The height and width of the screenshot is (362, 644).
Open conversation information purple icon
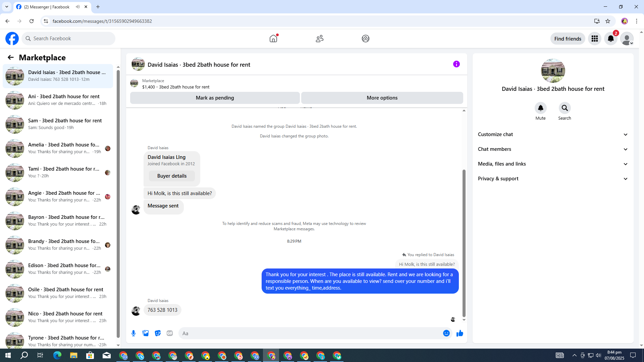[x=457, y=64]
